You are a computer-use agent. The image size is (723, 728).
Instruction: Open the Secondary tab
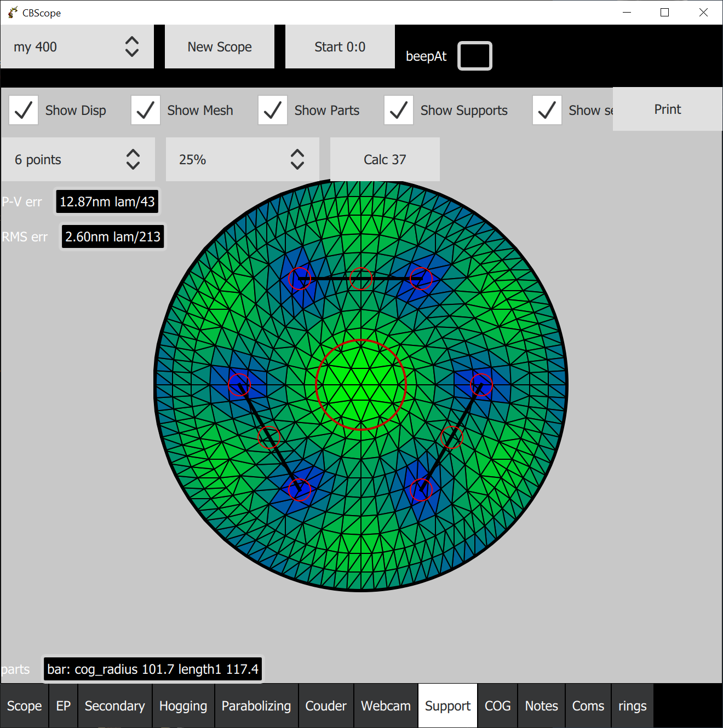click(x=115, y=706)
